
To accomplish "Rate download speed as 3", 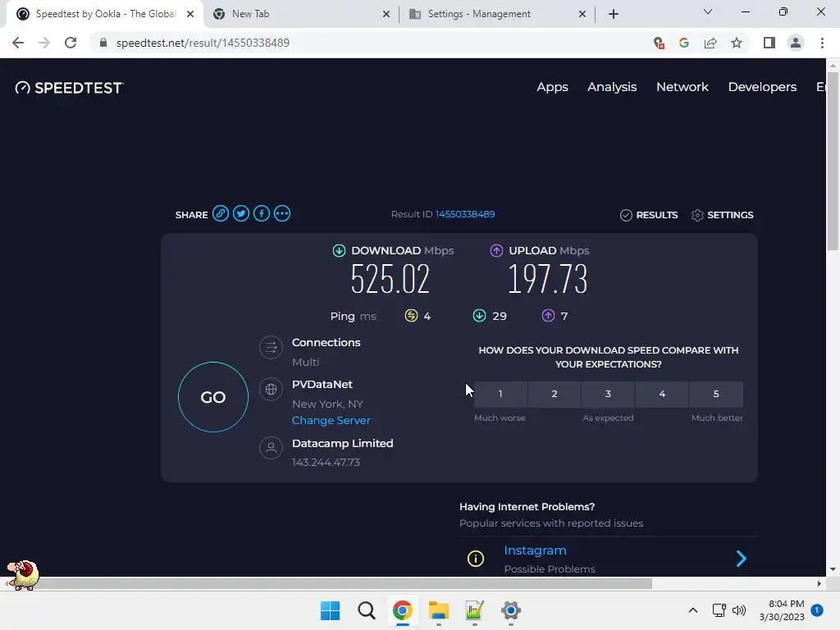I will [x=608, y=395].
